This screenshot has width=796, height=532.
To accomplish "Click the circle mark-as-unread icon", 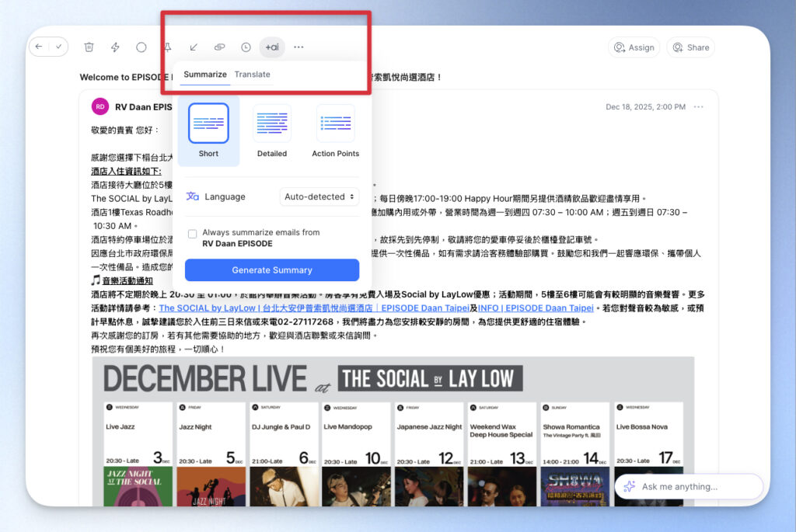I will [x=141, y=47].
